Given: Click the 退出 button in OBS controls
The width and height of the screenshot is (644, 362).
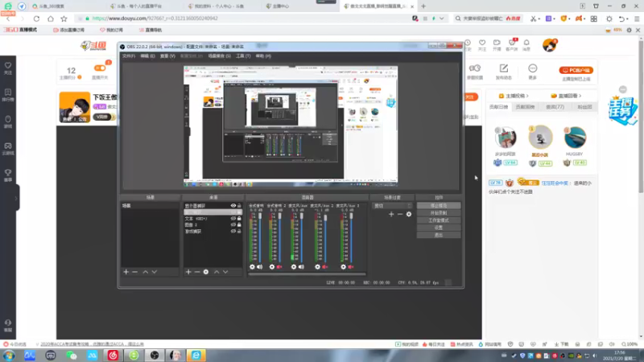Looking at the screenshot, I should coord(439,235).
